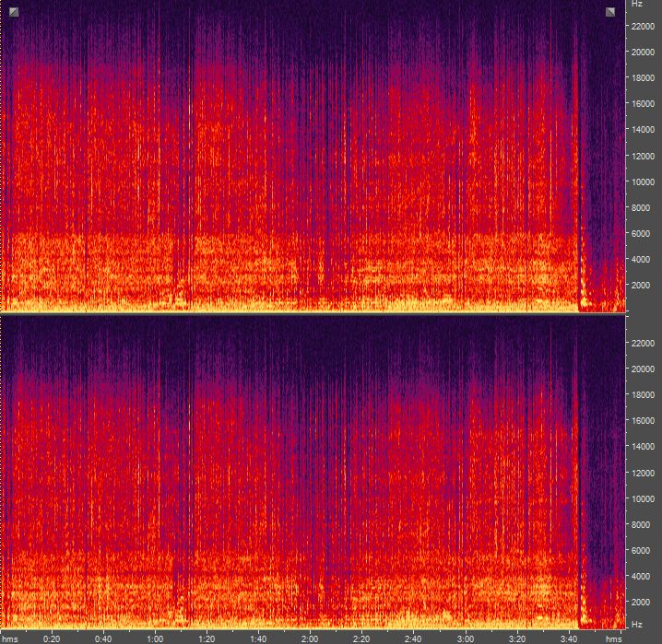Click 16000 on the lower channel frequency scale
The image size is (662, 644).
click(x=643, y=420)
